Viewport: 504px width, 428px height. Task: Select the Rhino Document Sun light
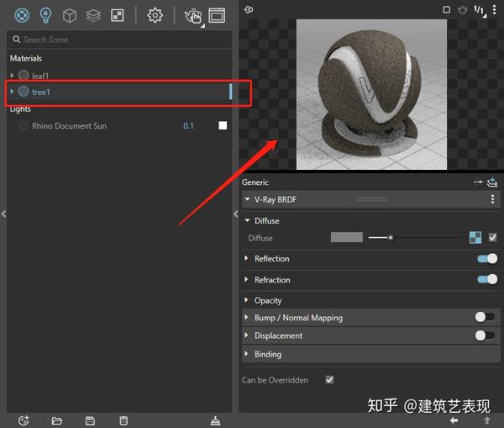click(69, 126)
